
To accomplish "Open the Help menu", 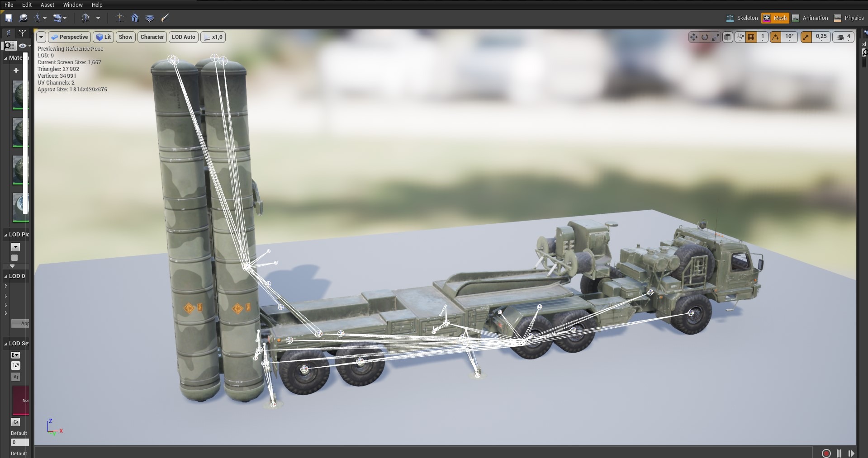I will pos(97,5).
